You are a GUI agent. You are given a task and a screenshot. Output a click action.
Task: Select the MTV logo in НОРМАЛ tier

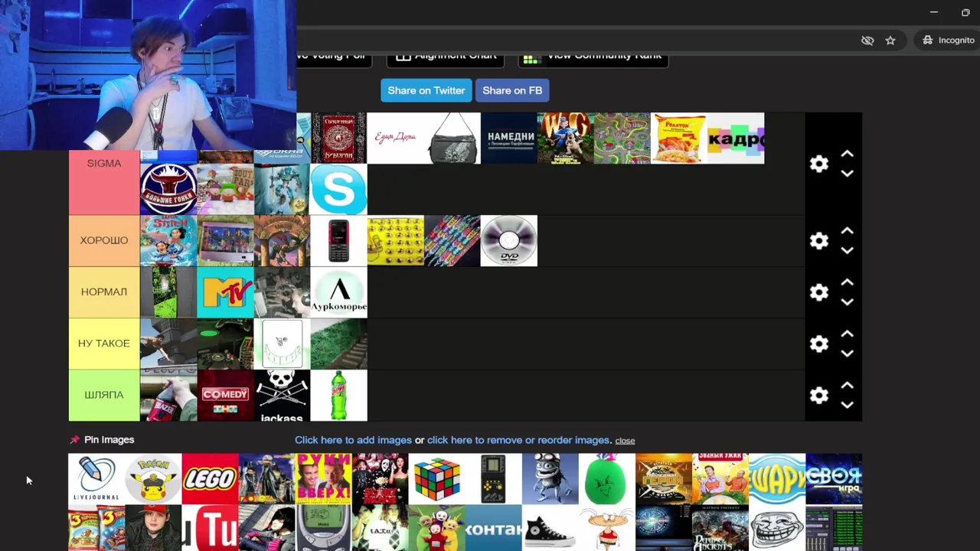(225, 292)
